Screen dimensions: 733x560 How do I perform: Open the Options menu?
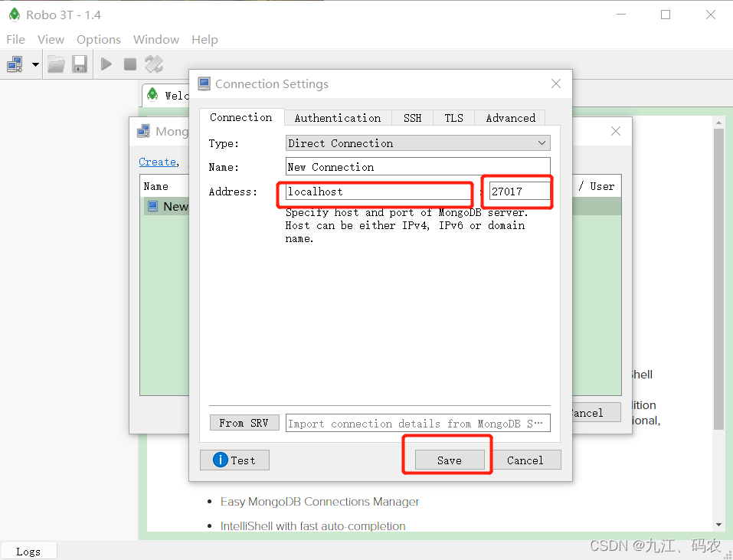(99, 40)
